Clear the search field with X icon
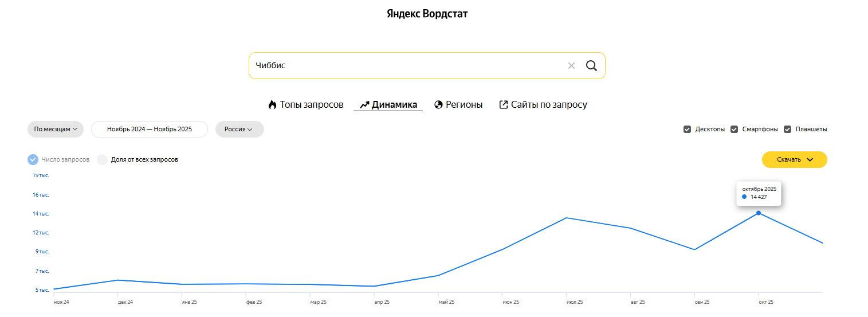This screenshot has height=317, width=868. pos(571,65)
